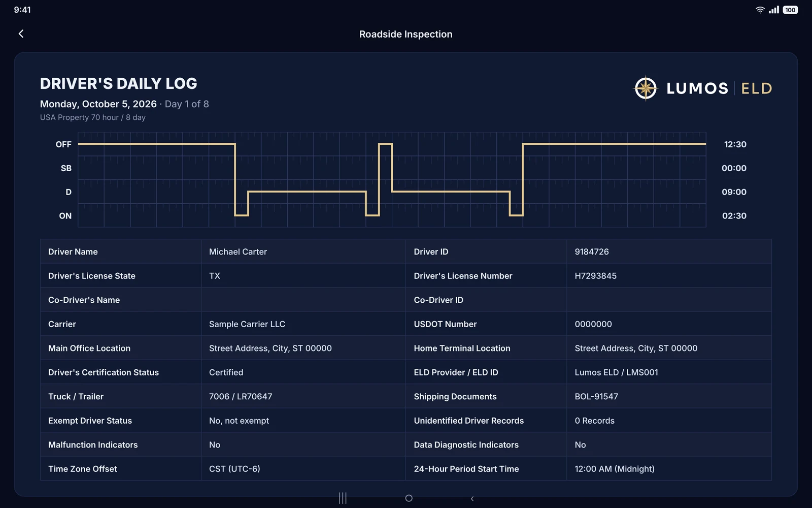The width and height of the screenshot is (812, 508).
Task: Select the 09:00 driving total
Action: pyautogui.click(x=734, y=192)
